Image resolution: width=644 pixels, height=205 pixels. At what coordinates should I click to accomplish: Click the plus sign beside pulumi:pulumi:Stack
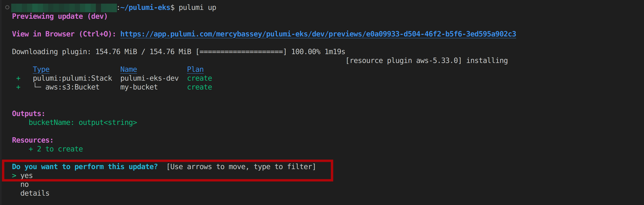[x=18, y=78]
